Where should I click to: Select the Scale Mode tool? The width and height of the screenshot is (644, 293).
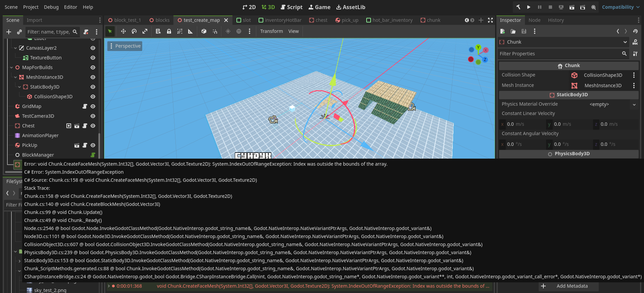pyautogui.click(x=145, y=31)
